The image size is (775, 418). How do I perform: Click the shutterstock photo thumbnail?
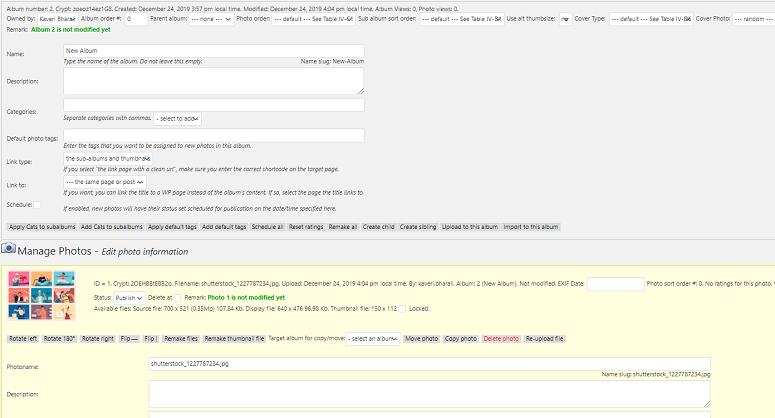pos(42,295)
